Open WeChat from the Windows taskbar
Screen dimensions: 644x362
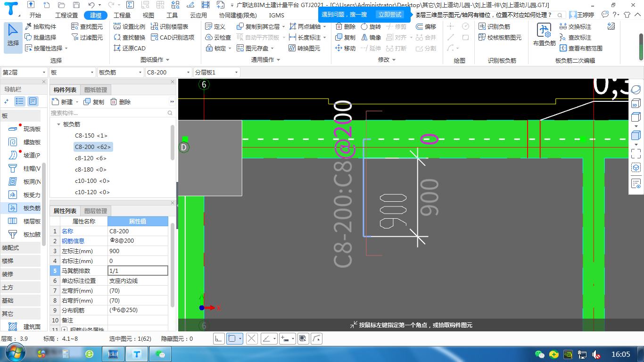pos(161,354)
